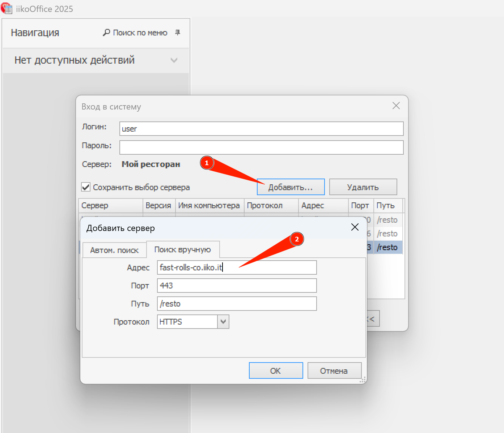Switch to 'Автом. поиск' tab

pos(114,250)
